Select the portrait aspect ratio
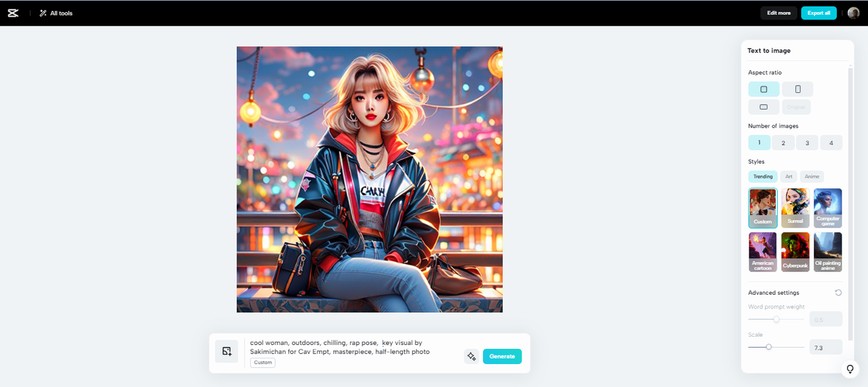Image resolution: width=868 pixels, height=387 pixels. pyautogui.click(x=797, y=89)
